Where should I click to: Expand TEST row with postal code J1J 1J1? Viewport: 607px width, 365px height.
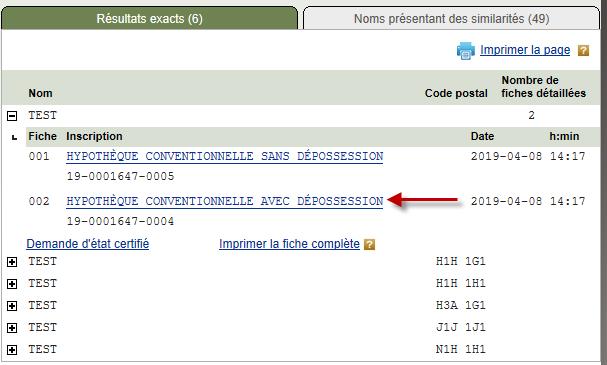(x=12, y=328)
